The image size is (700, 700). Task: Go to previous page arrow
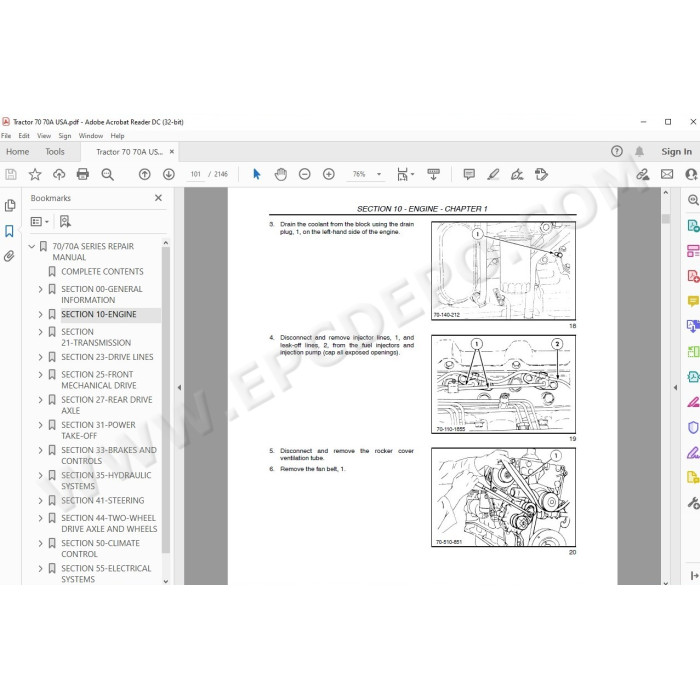pyautogui.click(x=144, y=174)
